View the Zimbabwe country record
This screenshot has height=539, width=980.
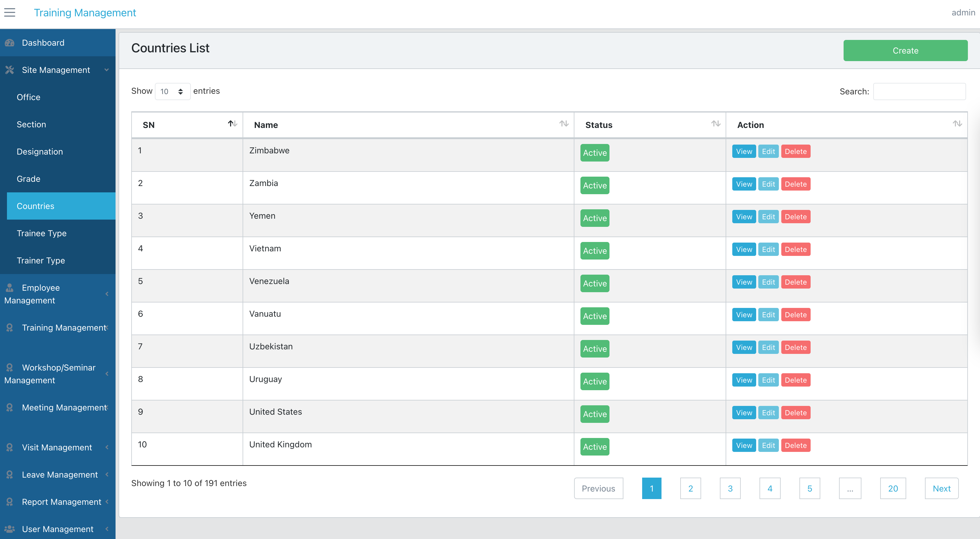click(744, 152)
